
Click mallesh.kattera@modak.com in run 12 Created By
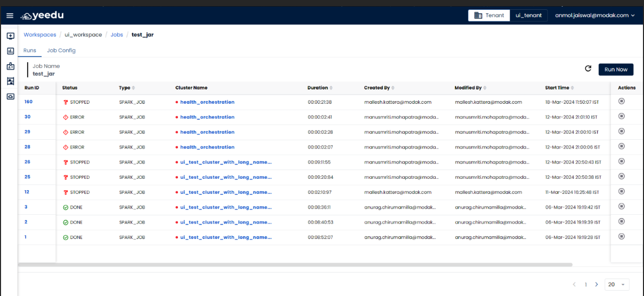[x=398, y=192]
